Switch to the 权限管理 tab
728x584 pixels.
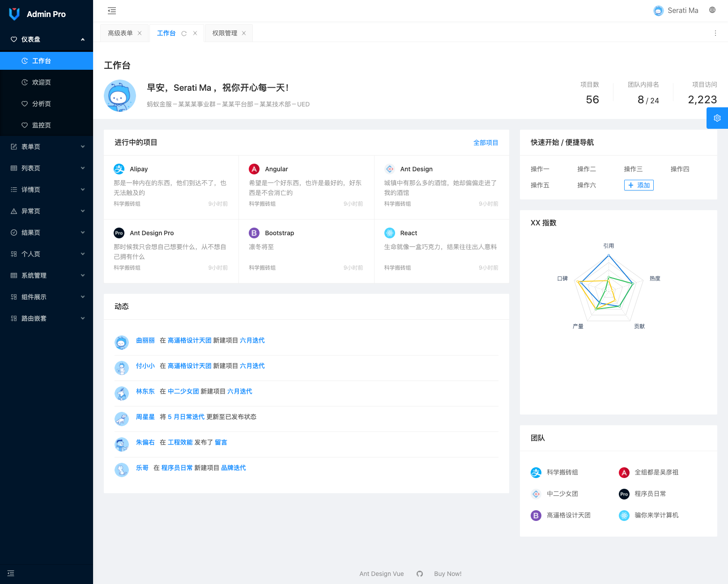click(225, 34)
